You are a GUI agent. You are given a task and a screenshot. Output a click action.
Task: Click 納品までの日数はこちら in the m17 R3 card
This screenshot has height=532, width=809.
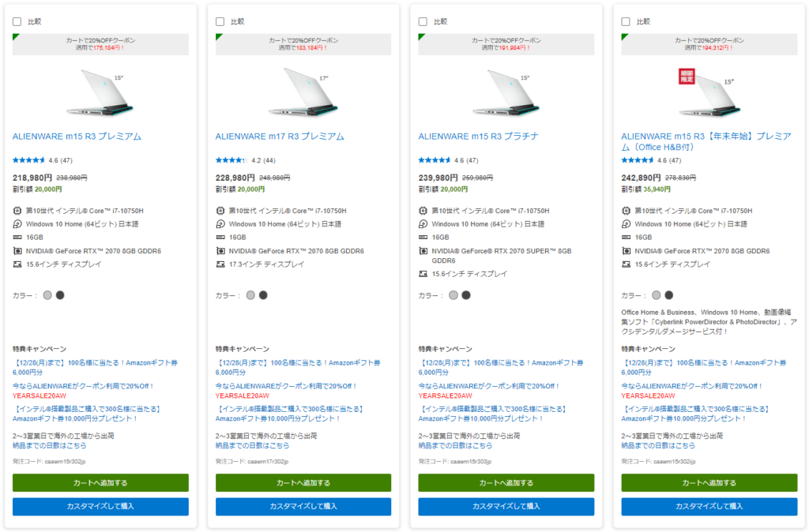point(252,446)
